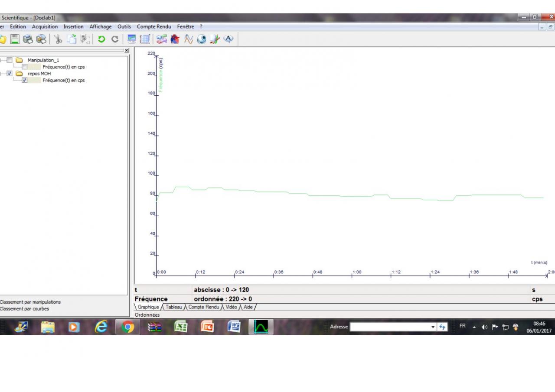Select Fréquence(t) en cps under repos MOH
Screen dimensions: 555x392
tap(64, 81)
